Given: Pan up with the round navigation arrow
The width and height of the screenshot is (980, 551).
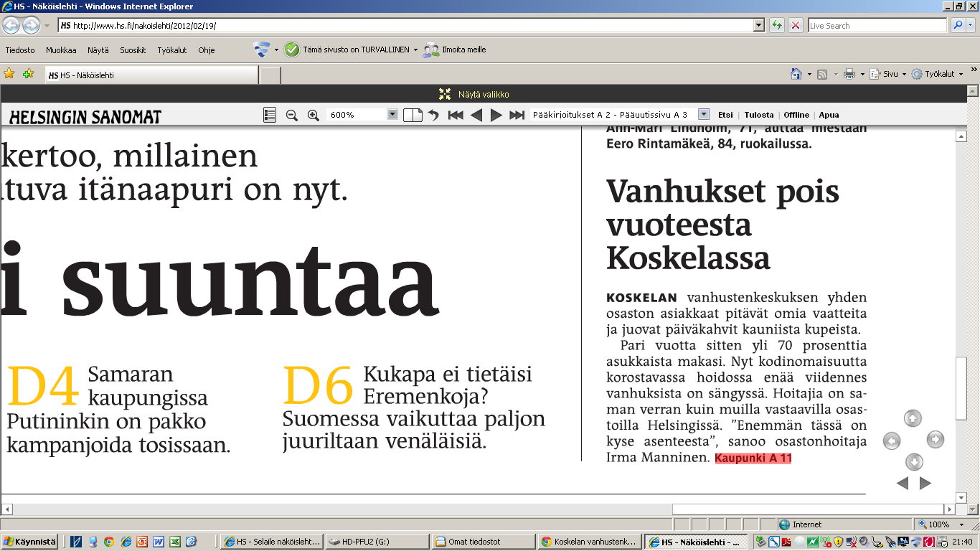Looking at the screenshot, I should point(912,418).
